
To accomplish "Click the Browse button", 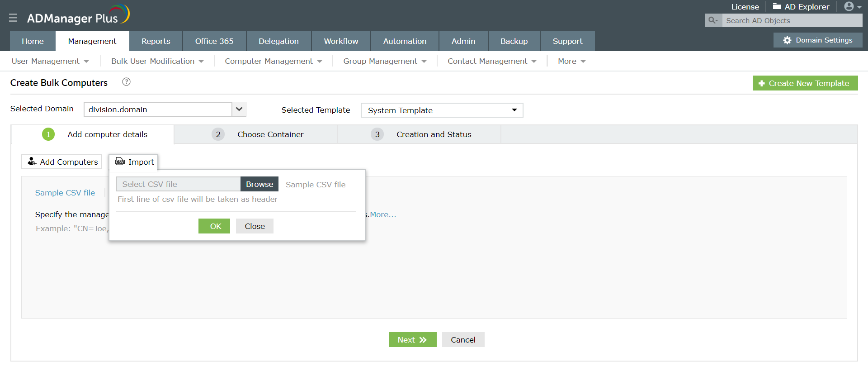I will (259, 184).
